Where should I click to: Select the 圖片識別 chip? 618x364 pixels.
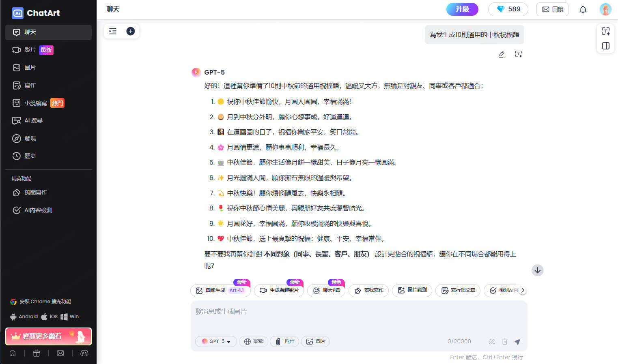point(412,291)
